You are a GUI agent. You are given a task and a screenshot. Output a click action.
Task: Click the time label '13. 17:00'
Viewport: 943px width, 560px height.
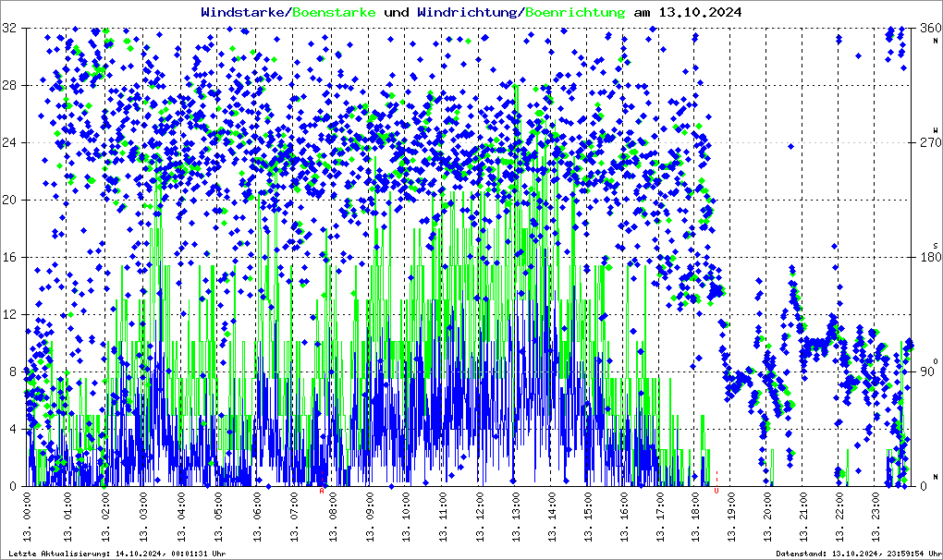[x=661, y=517]
